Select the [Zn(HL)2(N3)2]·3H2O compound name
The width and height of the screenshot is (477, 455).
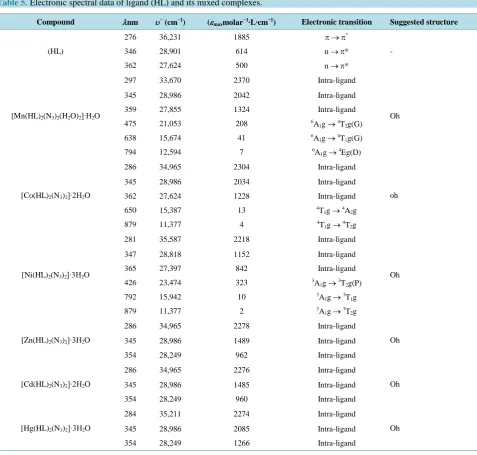[56, 340]
